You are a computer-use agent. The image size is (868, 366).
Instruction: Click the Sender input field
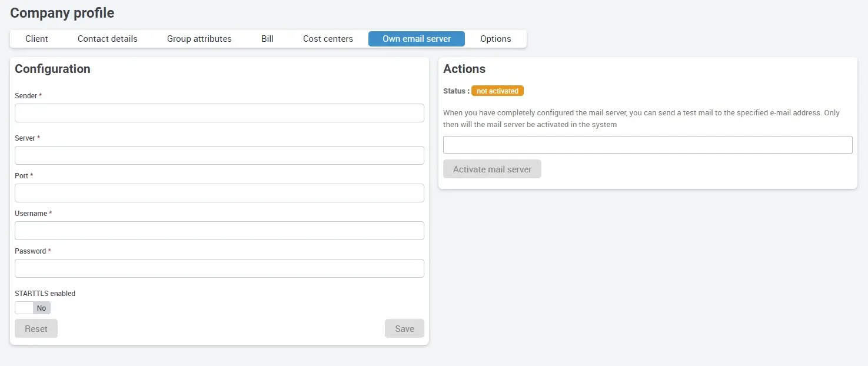(x=219, y=113)
